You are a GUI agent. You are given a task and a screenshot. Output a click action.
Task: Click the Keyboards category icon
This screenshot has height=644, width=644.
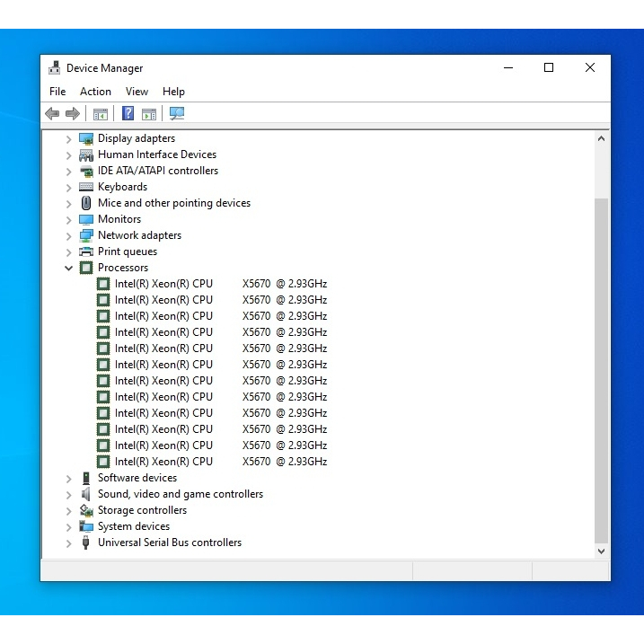[86, 187]
